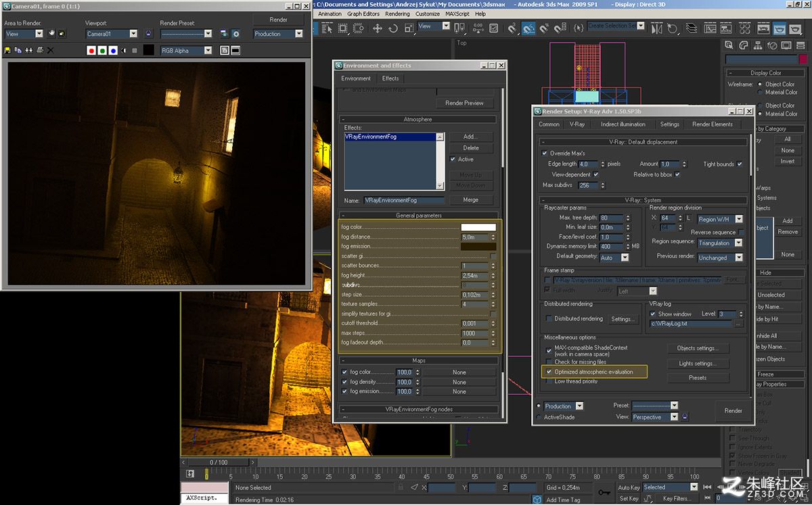Click the Edit Region hand icon
Viewport: 812px width, 505px height.
(51, 33)
